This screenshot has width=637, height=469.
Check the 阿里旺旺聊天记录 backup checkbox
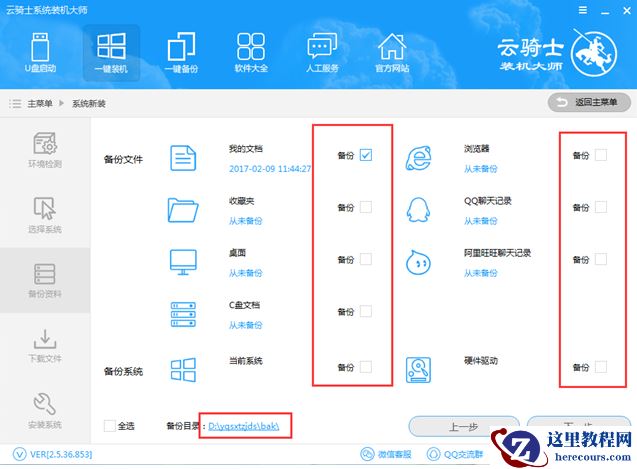tap(601, 259)
